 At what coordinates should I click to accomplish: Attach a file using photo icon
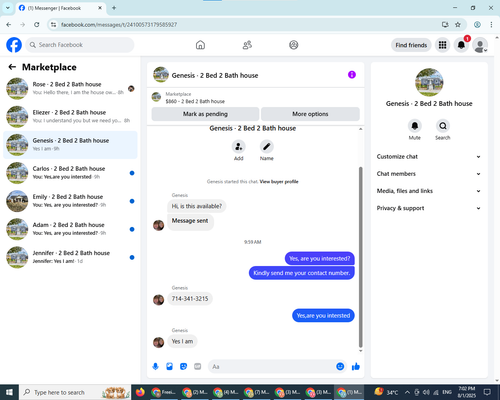click(x=169, y=367)
